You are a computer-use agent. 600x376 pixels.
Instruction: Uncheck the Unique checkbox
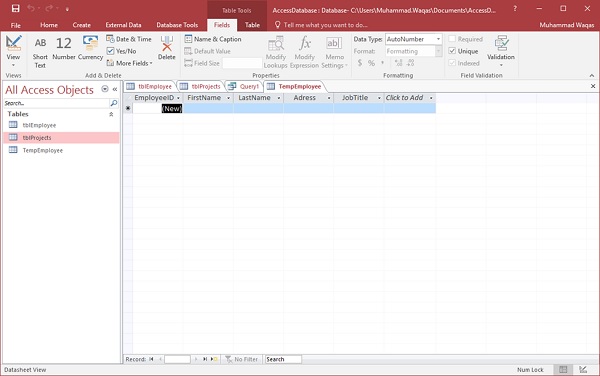click(452, 51)
